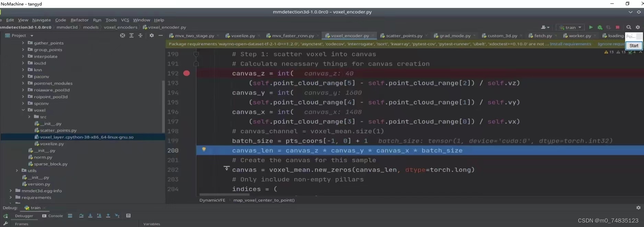Step out in the debugger toolbar
Viewport: 644px width, 227px height.
click(x=108, y=216)
